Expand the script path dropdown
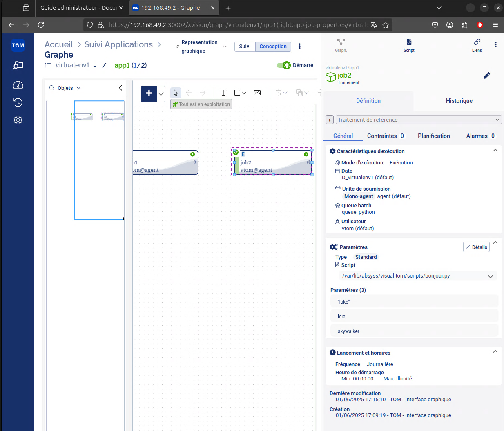The width and height of the screenshot is (504, 431). tap(491, 276)
